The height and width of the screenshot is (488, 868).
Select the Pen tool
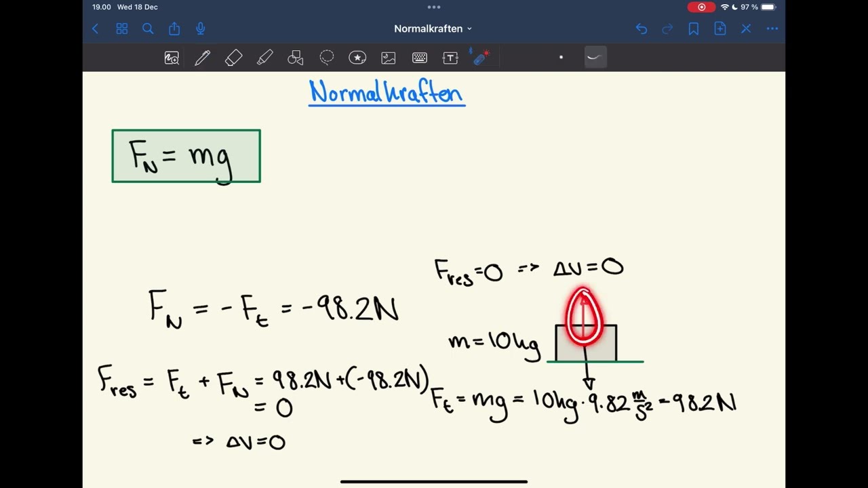[x=202, y=58]
